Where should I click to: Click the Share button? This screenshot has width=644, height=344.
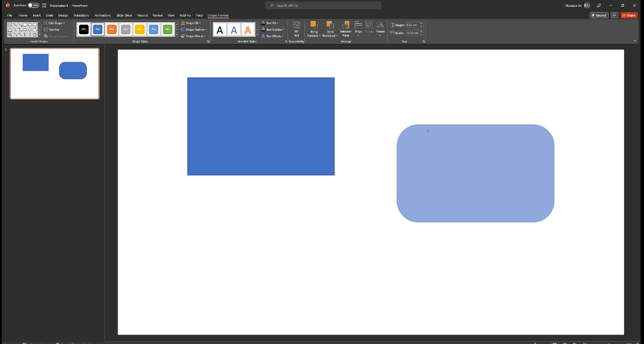629,15
